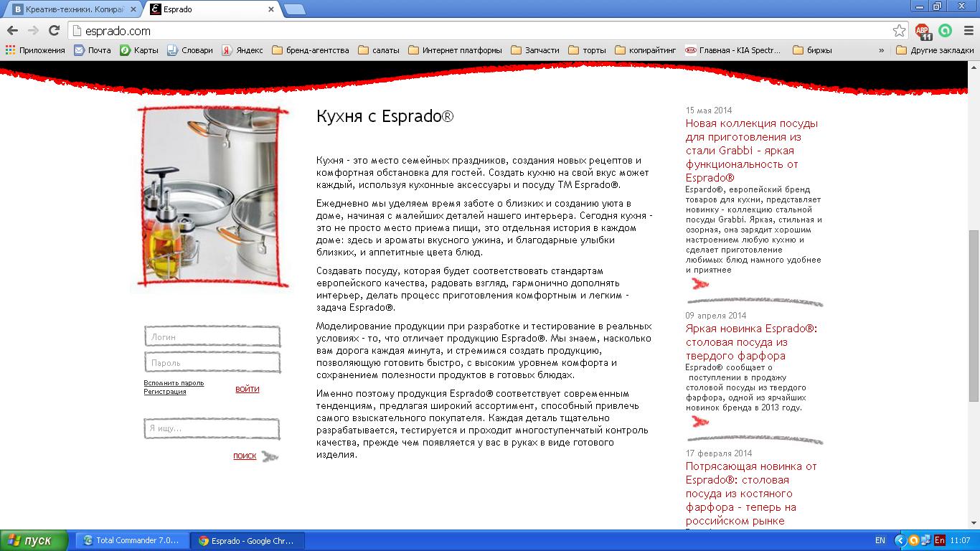
Task: Click the red arrow under the фарфора 2013 news
Action: [699, 422]
